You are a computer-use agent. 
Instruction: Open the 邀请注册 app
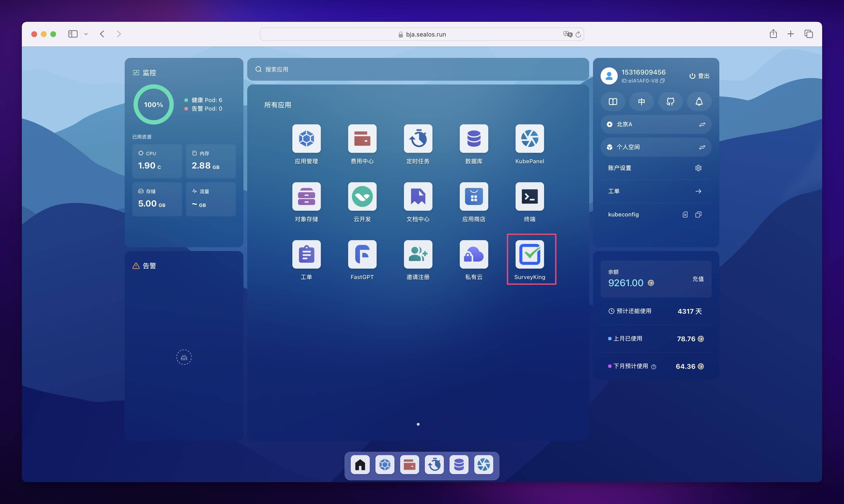[x=418, y=254]
